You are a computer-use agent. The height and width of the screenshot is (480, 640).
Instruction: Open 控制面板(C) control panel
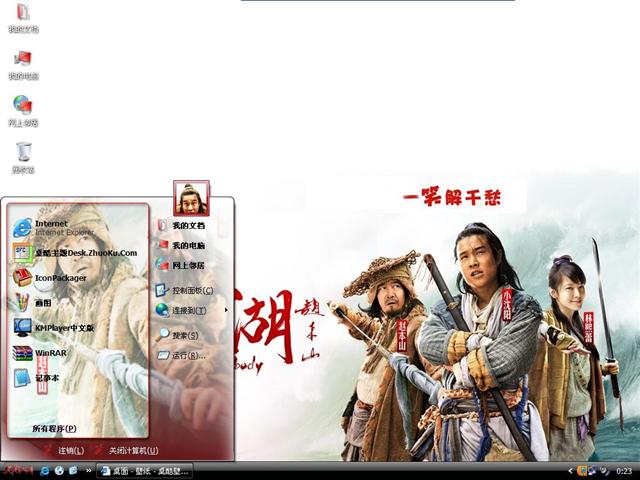click(x=184, y=291)
